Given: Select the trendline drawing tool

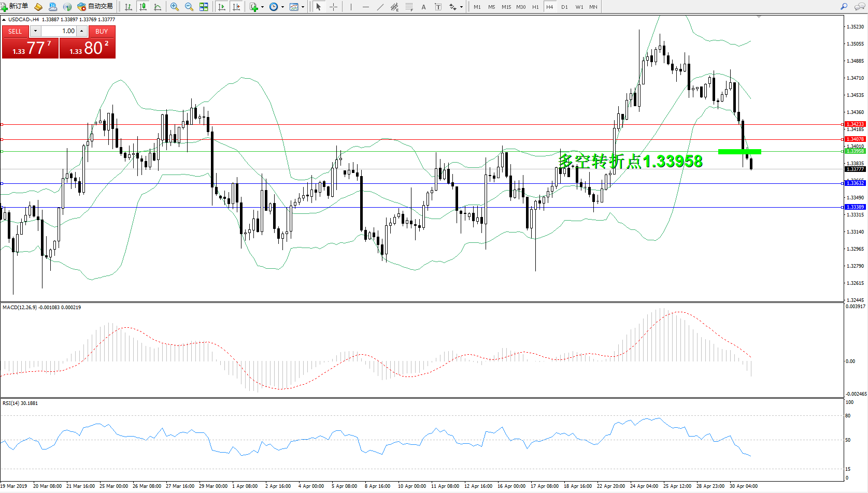Looking at the screenshot, I should tap(380, 7).
